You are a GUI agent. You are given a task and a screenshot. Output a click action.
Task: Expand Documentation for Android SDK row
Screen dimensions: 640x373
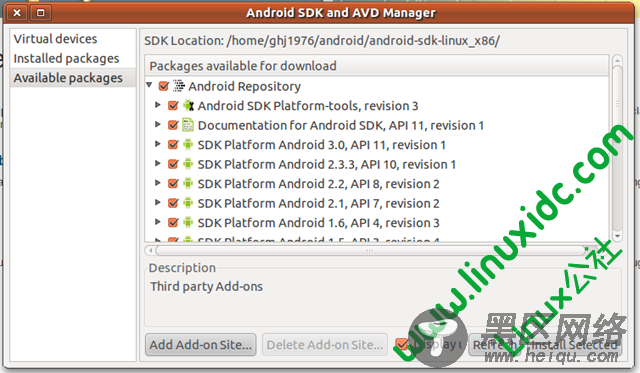click(158, 124)
